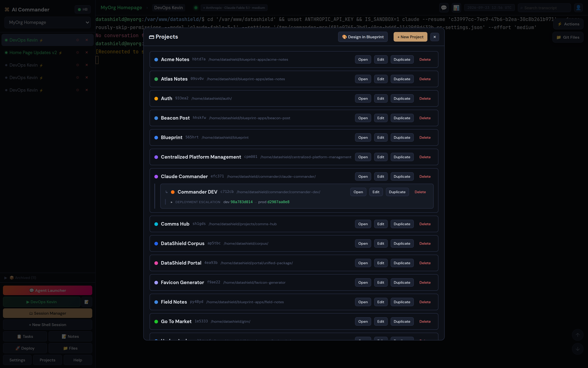
Task: Click dev commit hash 98a783d014
Action: (x=241, y=202)
